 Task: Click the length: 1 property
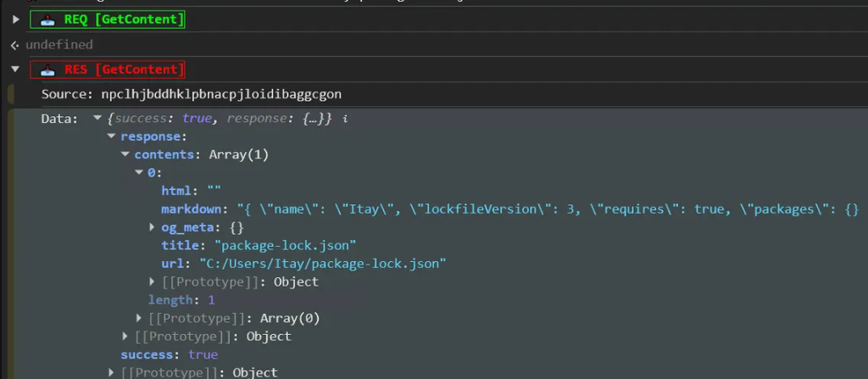point(181,300)
